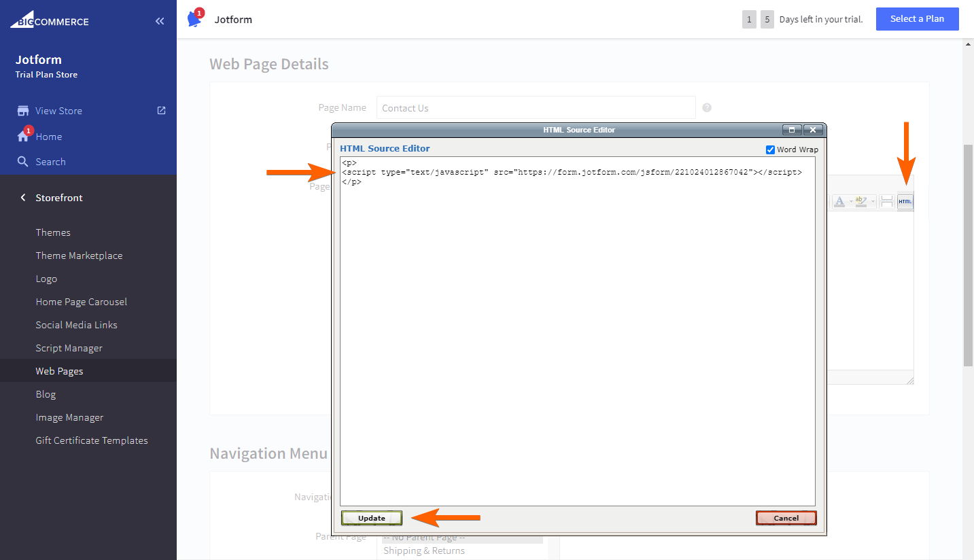
Task: Click the HTML source toolbar button
Action: (x=905, y=201)
